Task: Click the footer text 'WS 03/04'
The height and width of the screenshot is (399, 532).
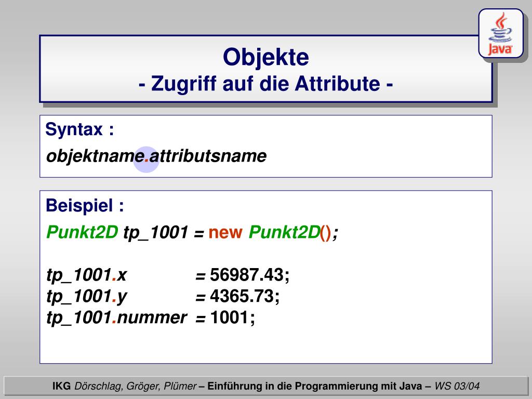Action: (457, 386)
